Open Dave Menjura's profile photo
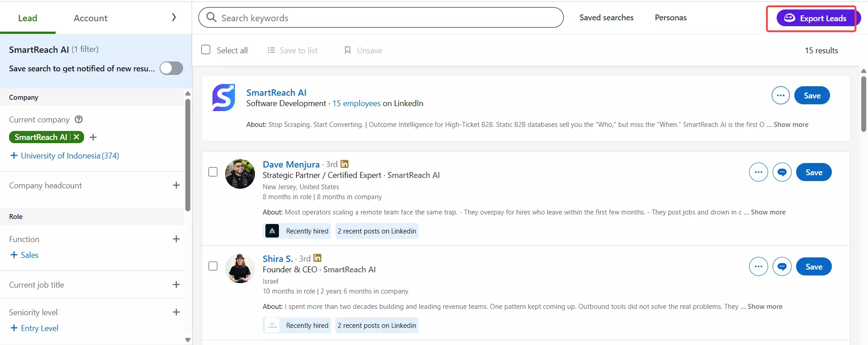 pyautogui.click(x=240, y=174)
